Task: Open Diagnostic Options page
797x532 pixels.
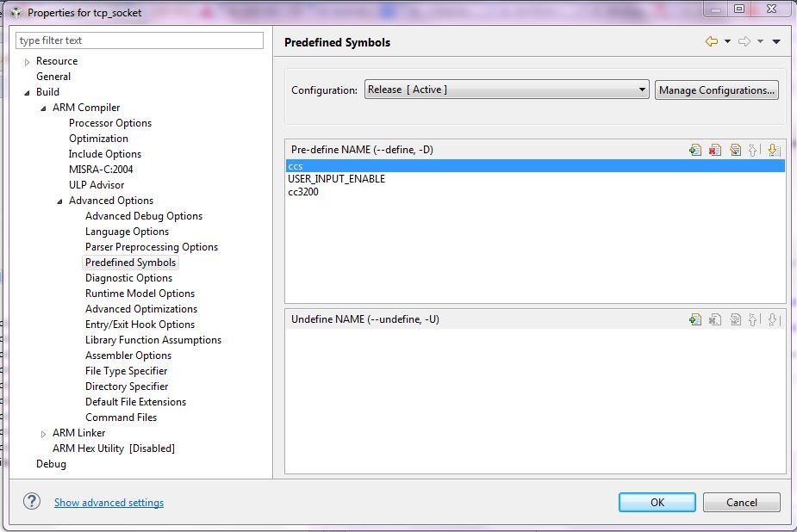Action: (x=128, y=278)
